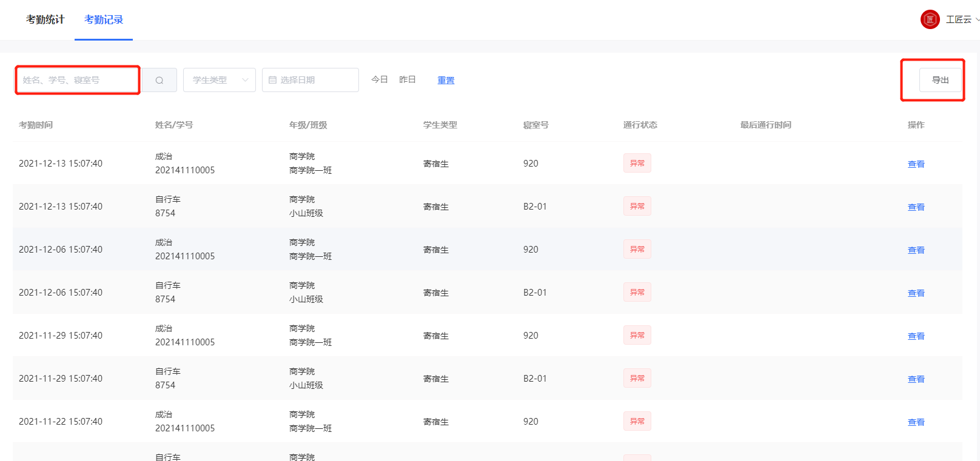The height and width of the screenshot is (461, 980).
Task: Click the search magnifier icon button
Action: pyautogui.click(x=159, y=80)
